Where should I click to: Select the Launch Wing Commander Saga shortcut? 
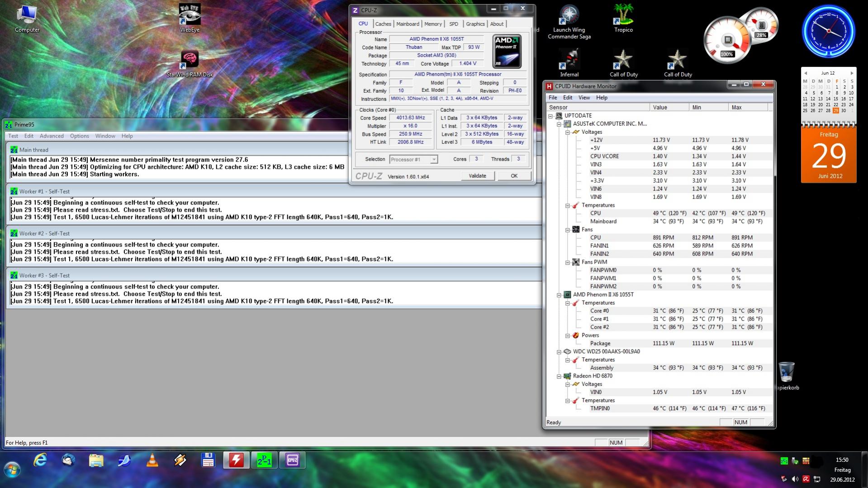click(x=569, y=22)
